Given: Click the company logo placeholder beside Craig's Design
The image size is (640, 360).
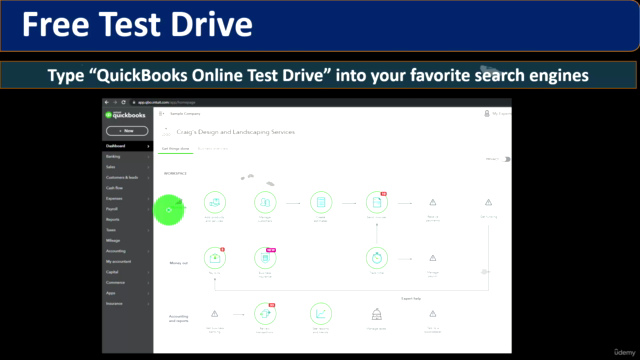Looking at the screenshot, I should [166, 132].
